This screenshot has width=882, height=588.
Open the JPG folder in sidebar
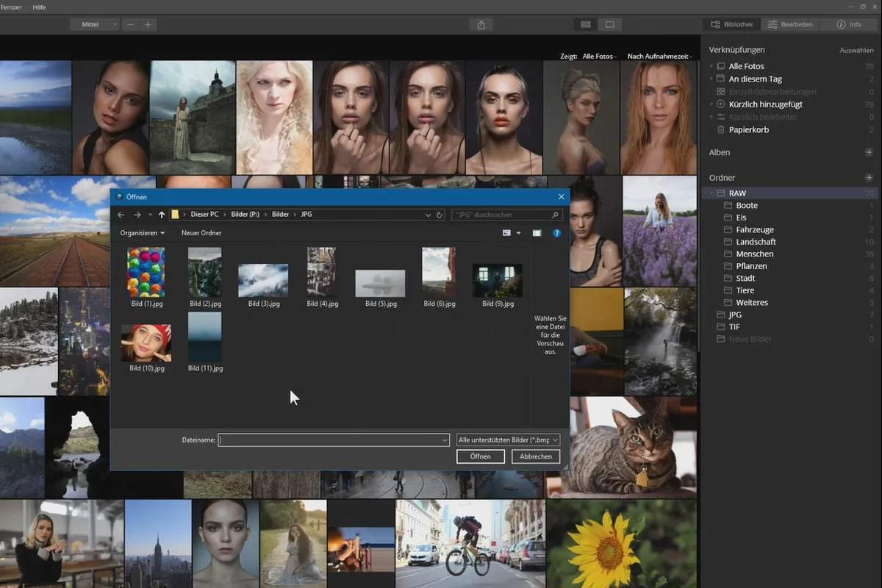[735, 315]
